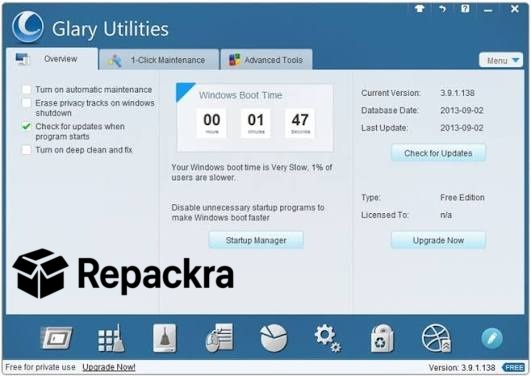Uncheck Check for updates when program starts
The height and width of the screenshot is (376, 531).
tap(26, 126)
